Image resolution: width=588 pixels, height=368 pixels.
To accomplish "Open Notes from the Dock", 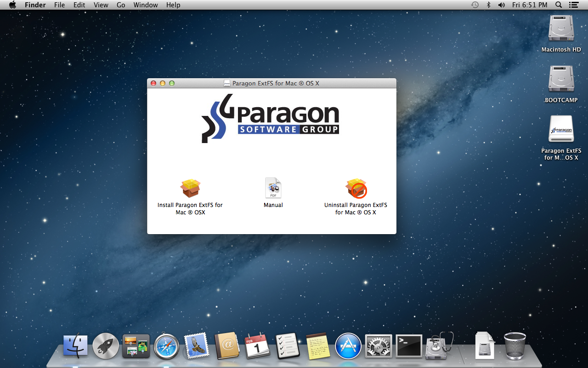I will [x=318, y=346].
